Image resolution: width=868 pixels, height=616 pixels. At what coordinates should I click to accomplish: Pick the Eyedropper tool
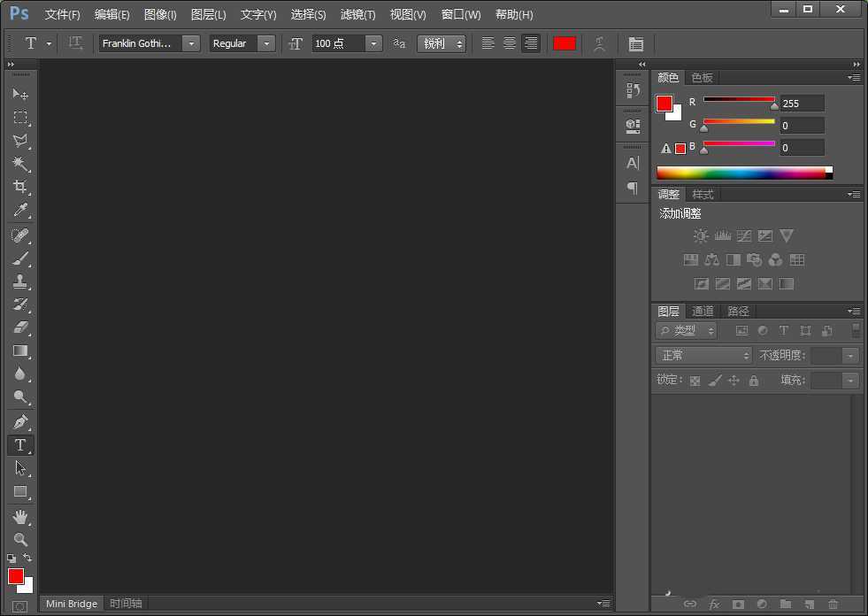(20, 210)
